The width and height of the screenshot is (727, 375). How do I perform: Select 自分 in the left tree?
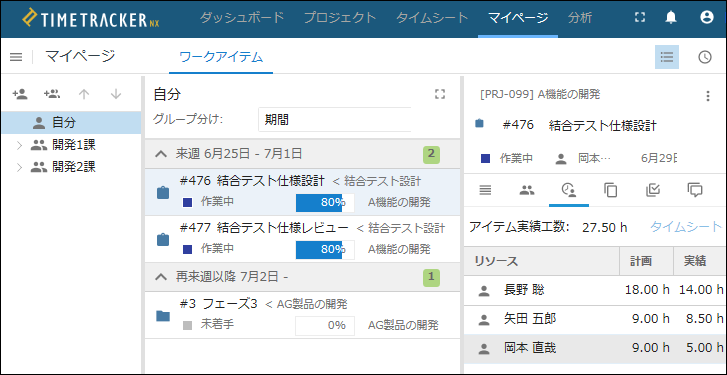[71, 123]
